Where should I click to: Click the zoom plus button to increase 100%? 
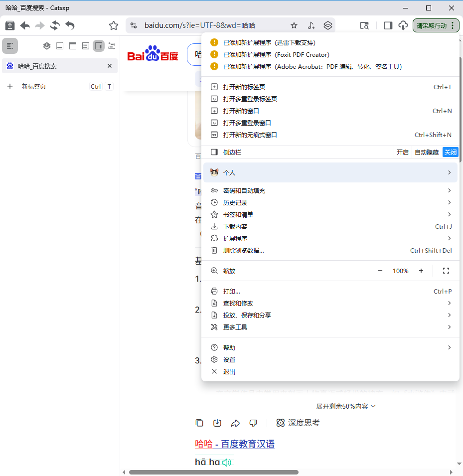tap(421, 271)
